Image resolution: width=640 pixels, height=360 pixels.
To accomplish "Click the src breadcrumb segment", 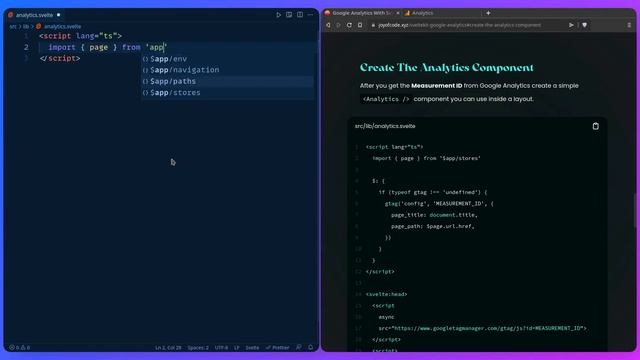I will click(x=13, y=27).
